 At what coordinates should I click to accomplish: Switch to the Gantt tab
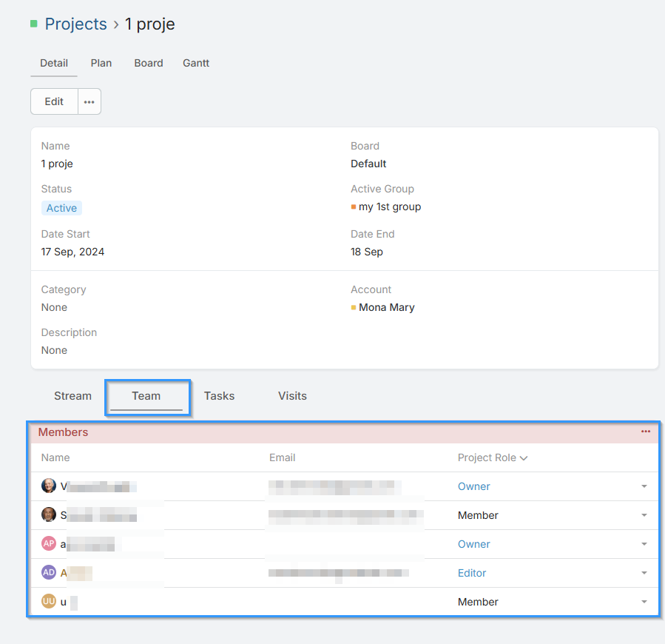click(x=196, y=63)
